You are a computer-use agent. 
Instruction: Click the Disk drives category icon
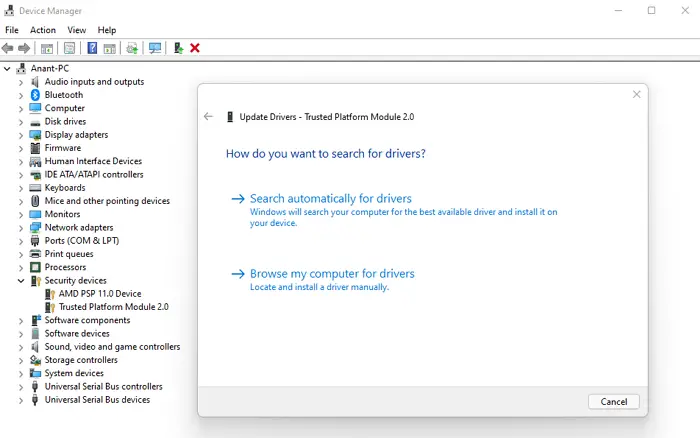coord(35,122)
